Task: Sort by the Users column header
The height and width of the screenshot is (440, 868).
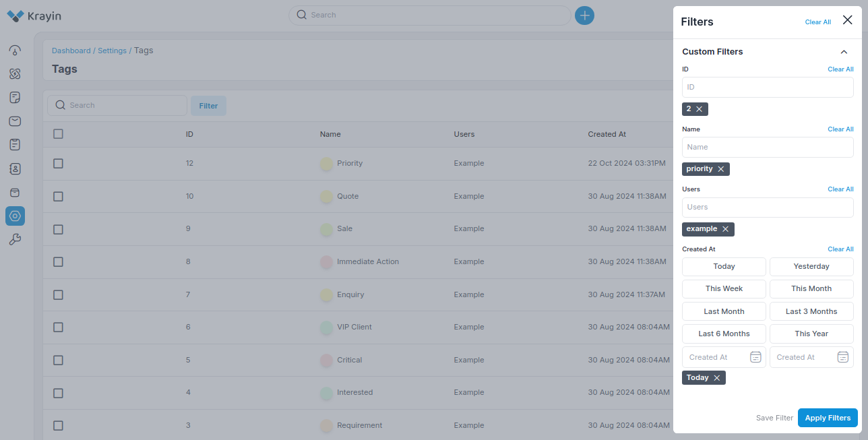Action: [464, 134]
